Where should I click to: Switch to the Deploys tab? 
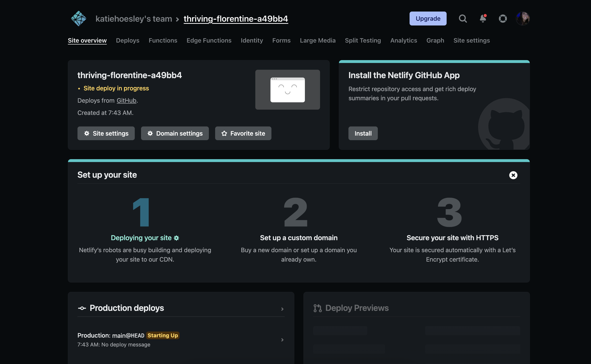(128, 40)
